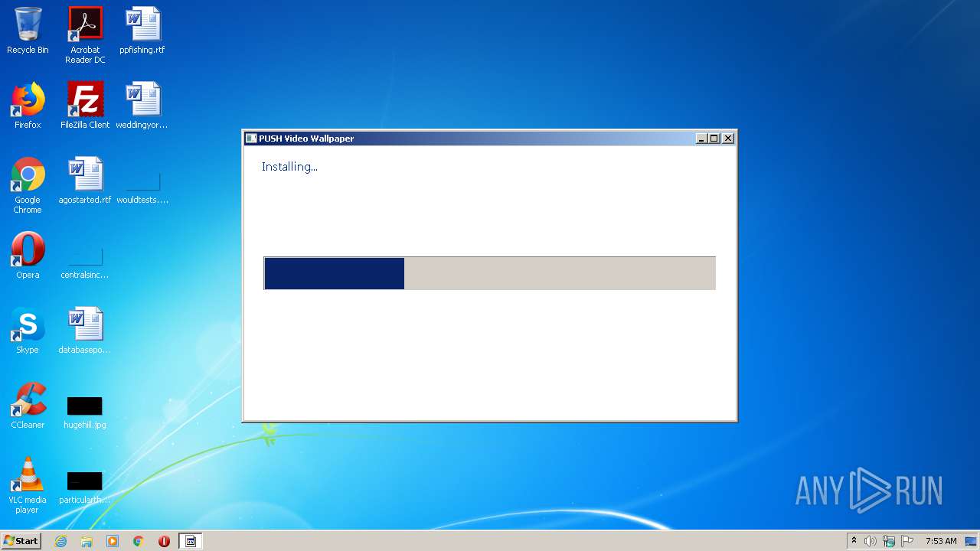
Task: Click the 7:53 AM taskbar clock
Action: coord(941,541)
